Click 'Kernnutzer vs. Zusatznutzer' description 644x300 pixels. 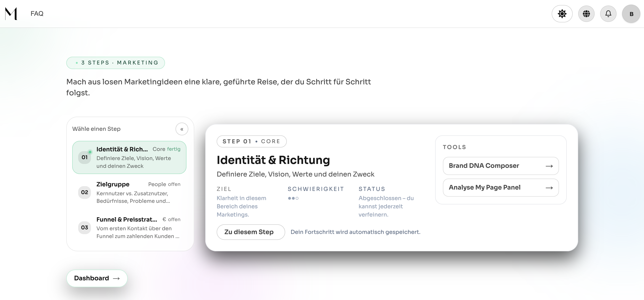point(133,197)
